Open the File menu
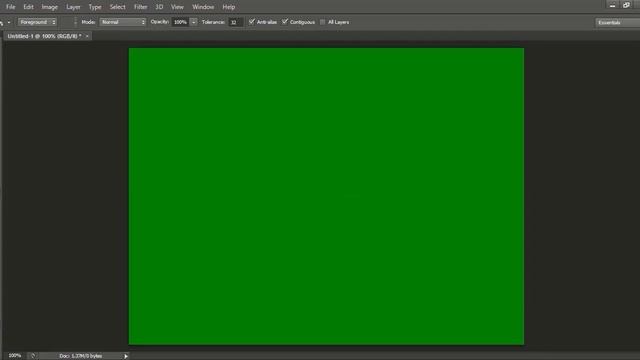This screenshot has width=640, height=360. pos(10,7)
